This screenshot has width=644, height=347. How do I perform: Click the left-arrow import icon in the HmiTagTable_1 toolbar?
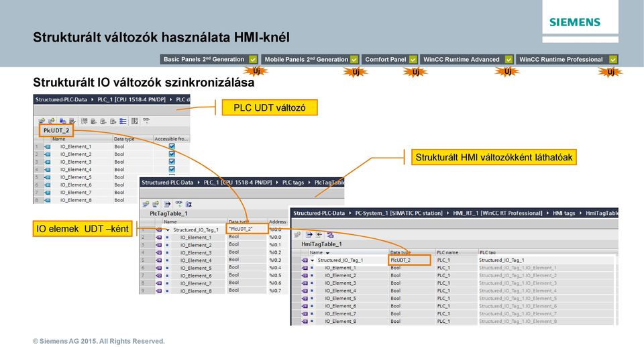click(319, 235)
